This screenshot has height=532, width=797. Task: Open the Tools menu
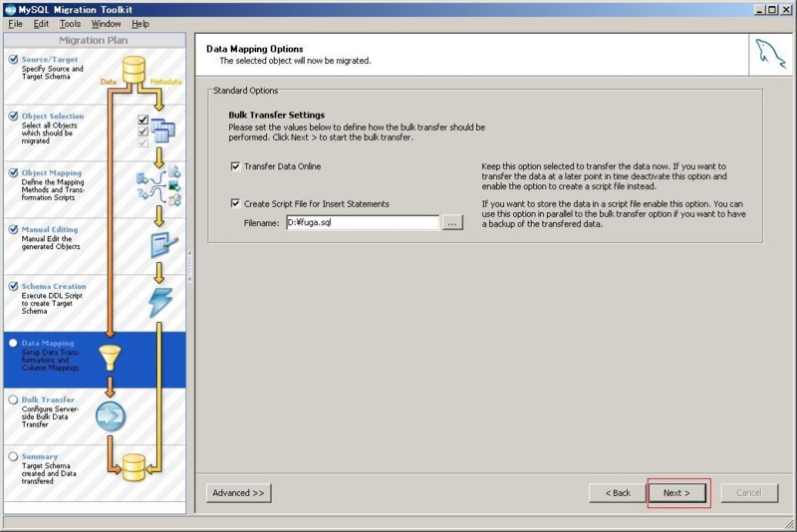pyautogui.click(x=70, y=24)
